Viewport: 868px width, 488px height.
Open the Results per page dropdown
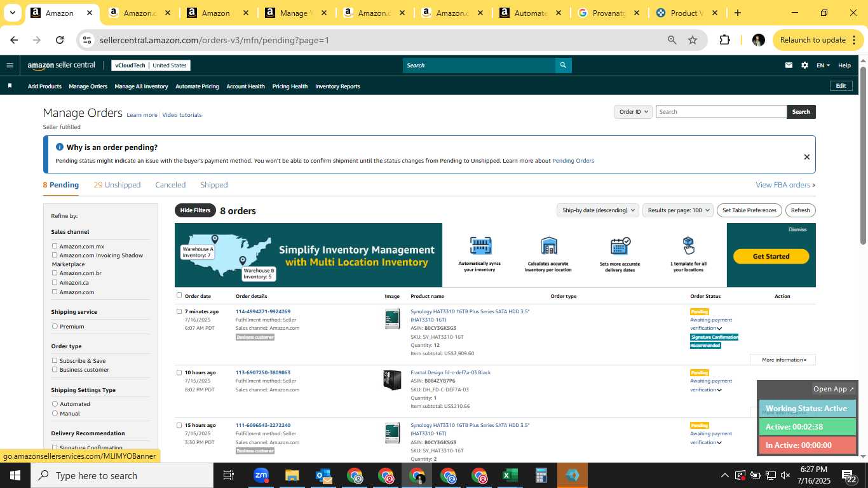[x=678, y=210]
